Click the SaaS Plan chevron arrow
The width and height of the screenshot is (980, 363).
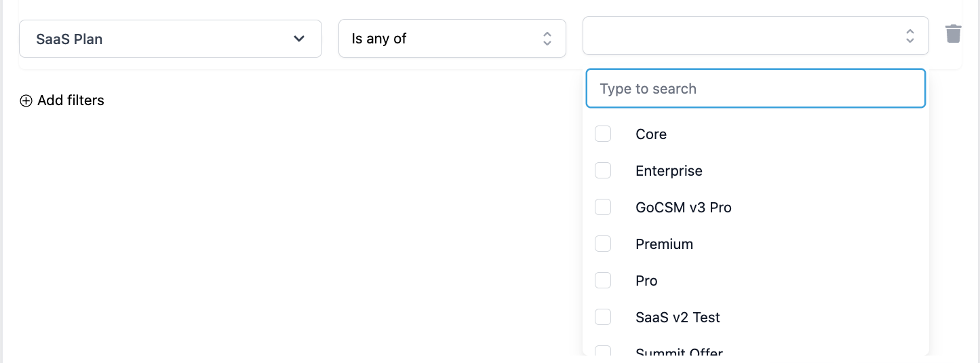[298, 39]
